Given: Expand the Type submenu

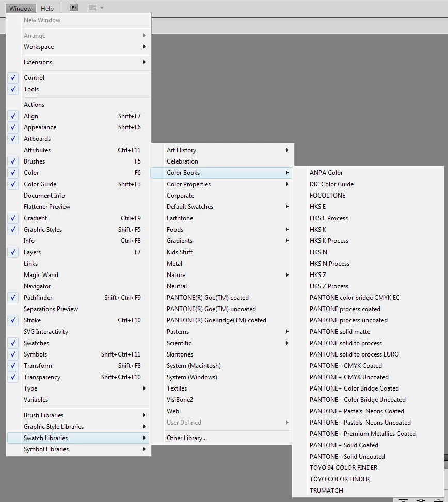Looking at the screenshot, I should (x=78, y=388).
